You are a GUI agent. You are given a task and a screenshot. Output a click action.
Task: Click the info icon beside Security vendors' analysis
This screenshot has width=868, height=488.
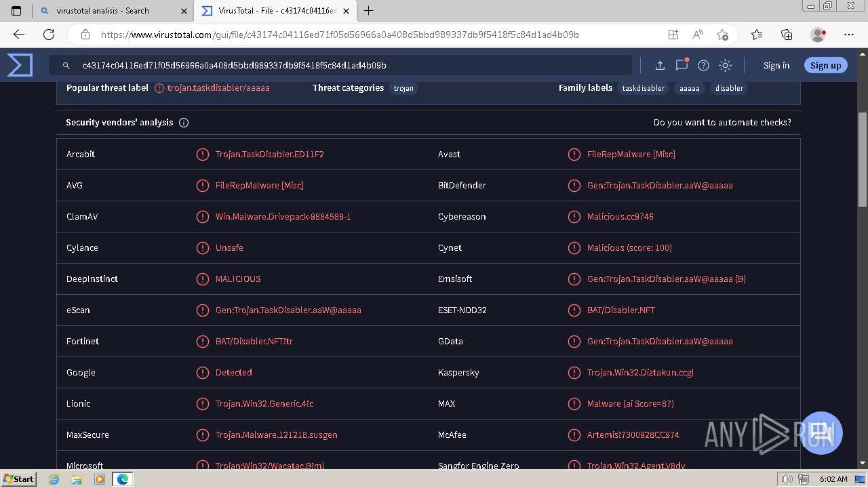click(x=184, y=123)
